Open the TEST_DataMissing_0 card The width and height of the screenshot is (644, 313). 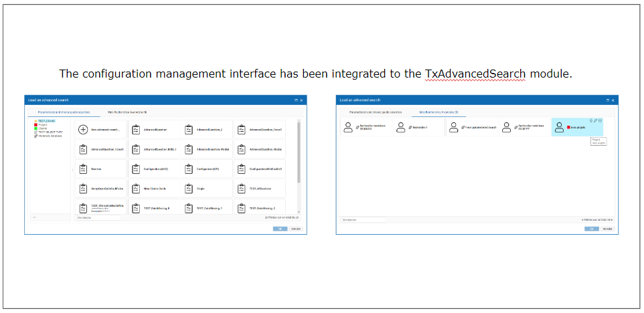pos(154,207)
